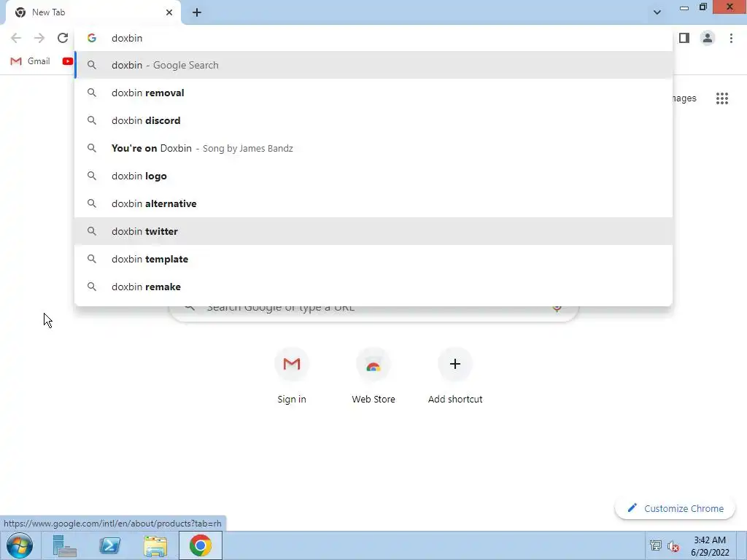Click the Add shortcut button
The image size is (747, 560).
tap(455, 376)
